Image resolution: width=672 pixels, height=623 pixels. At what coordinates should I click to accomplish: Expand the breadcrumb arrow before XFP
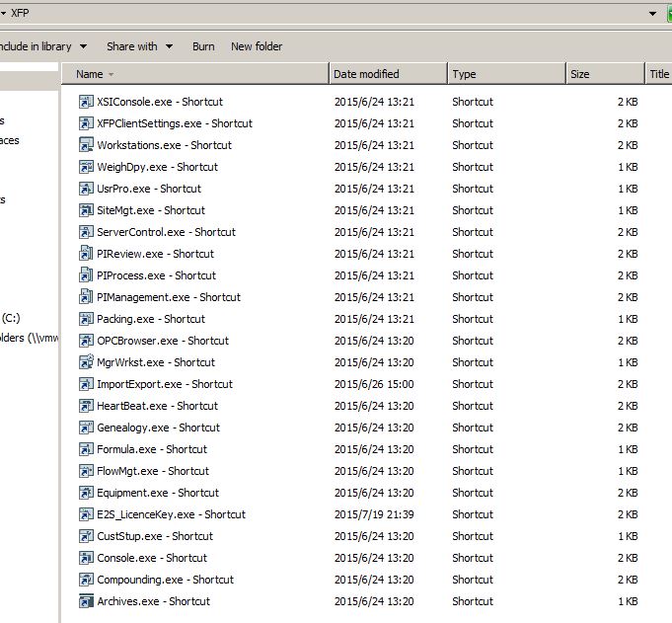click(x=3, y=13)
